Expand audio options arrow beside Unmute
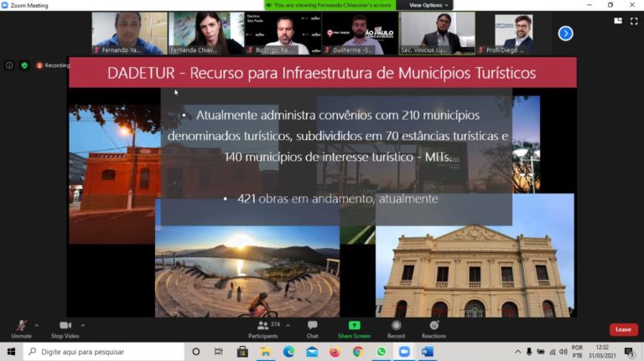The width and height of the screenshot is (644, 361). (37, 325)
